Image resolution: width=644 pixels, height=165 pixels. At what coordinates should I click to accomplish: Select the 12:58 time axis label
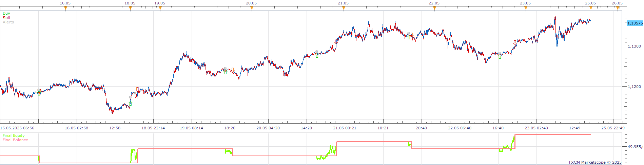point(115,128)
